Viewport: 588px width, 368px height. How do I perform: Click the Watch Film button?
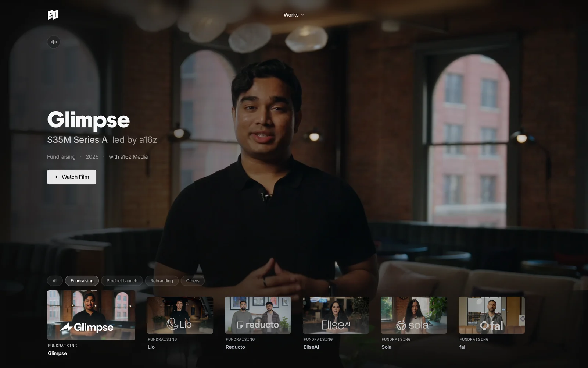(x=72, y=177)
